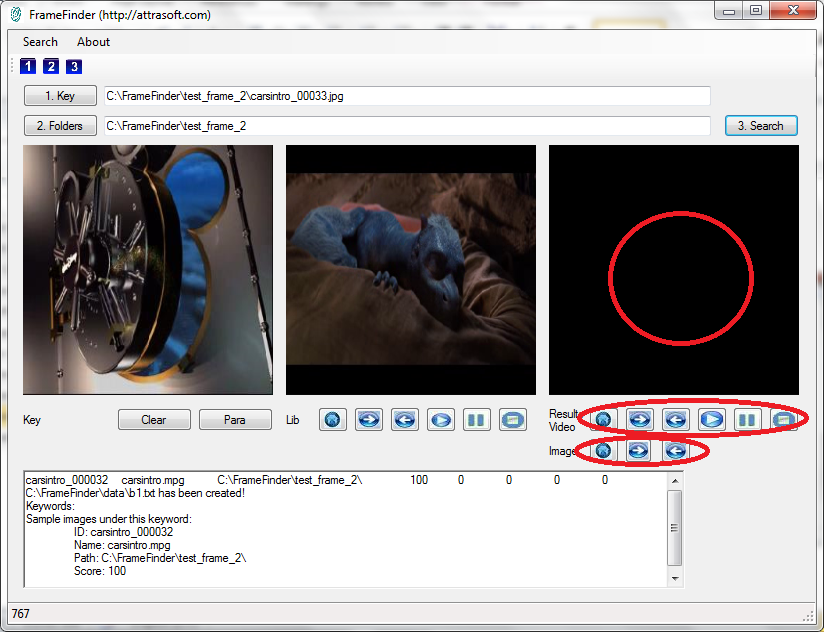Image resolution: width=824 pixels, height=632 pixels.
Task: Click the text 'Score: 100'
Action: (x=100, y=571)
